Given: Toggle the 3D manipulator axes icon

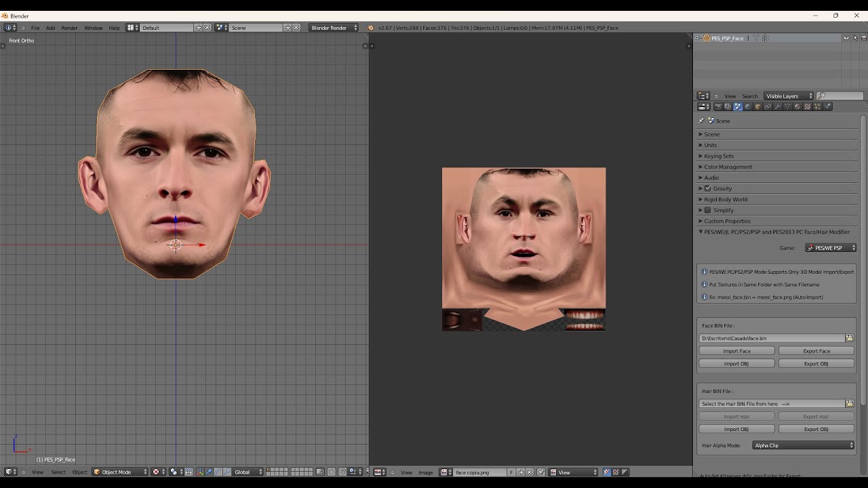Looking at the screenshot, I should [x=200, y=472].
